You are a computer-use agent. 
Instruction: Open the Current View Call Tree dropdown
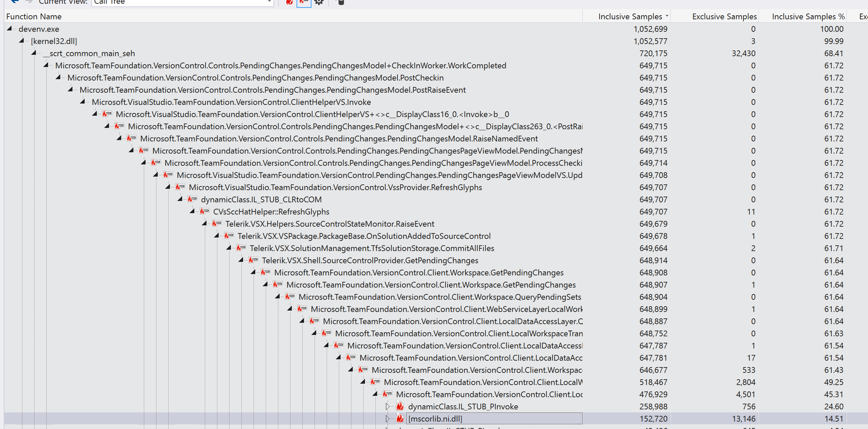269,2
